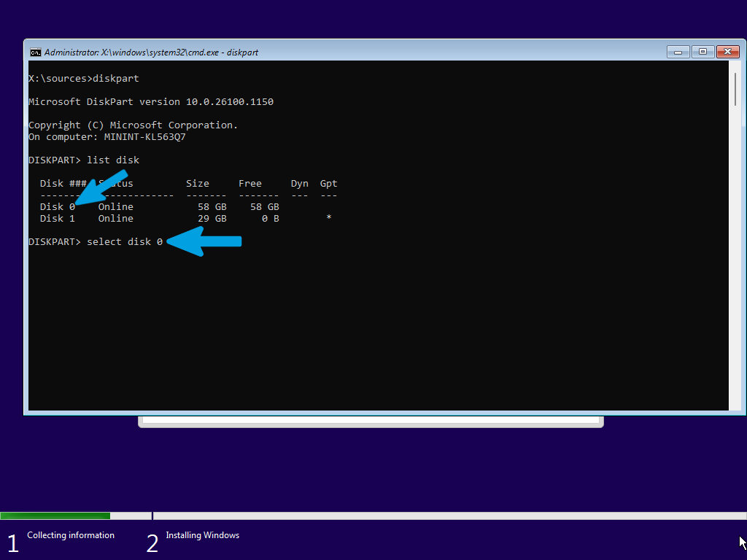The height and width of the screenshot is (560, 747).
Task: Maximize the diskpart command window
Action: tap(703, 52)
